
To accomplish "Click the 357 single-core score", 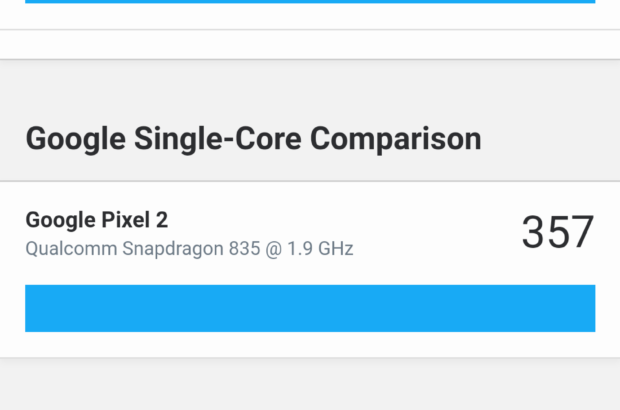I will (x=557, y=233).
